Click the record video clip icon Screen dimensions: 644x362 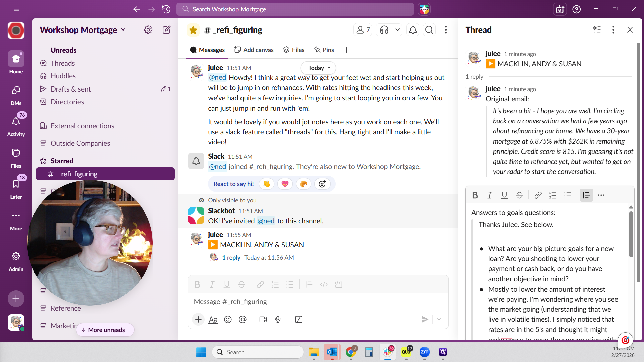click(263, 319)
